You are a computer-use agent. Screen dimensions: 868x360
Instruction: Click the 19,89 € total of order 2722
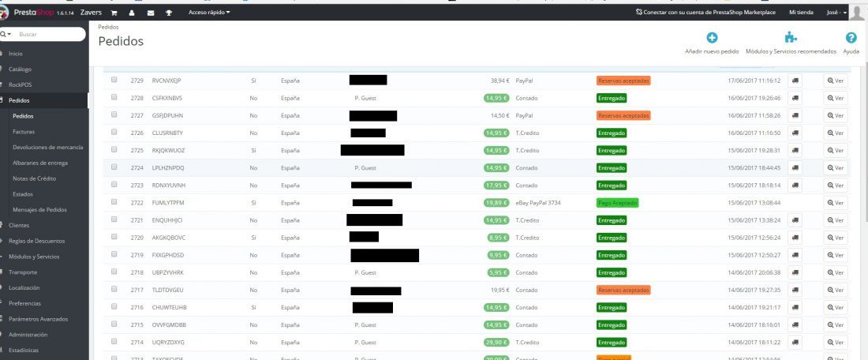pyautogui.click(x=496, y=203)
